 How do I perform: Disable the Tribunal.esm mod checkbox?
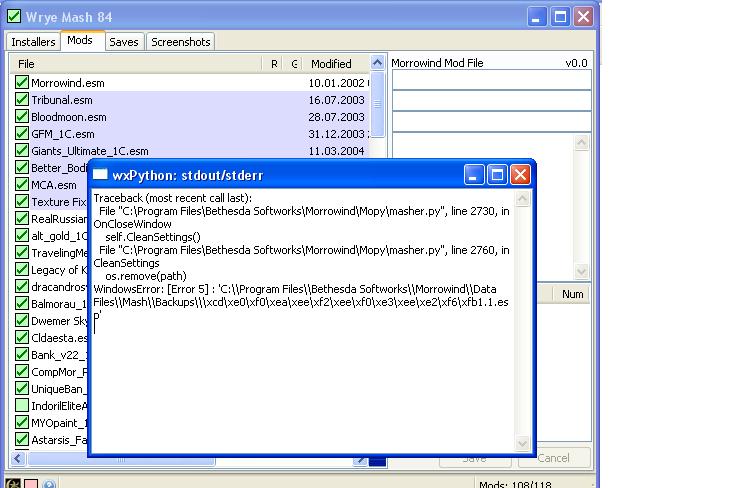click(22, 100)
